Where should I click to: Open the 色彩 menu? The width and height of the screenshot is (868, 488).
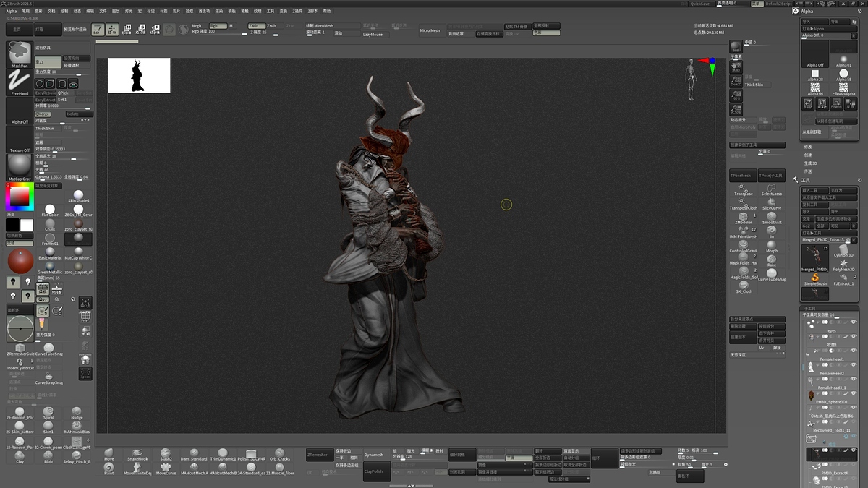[x=38, y=12]
